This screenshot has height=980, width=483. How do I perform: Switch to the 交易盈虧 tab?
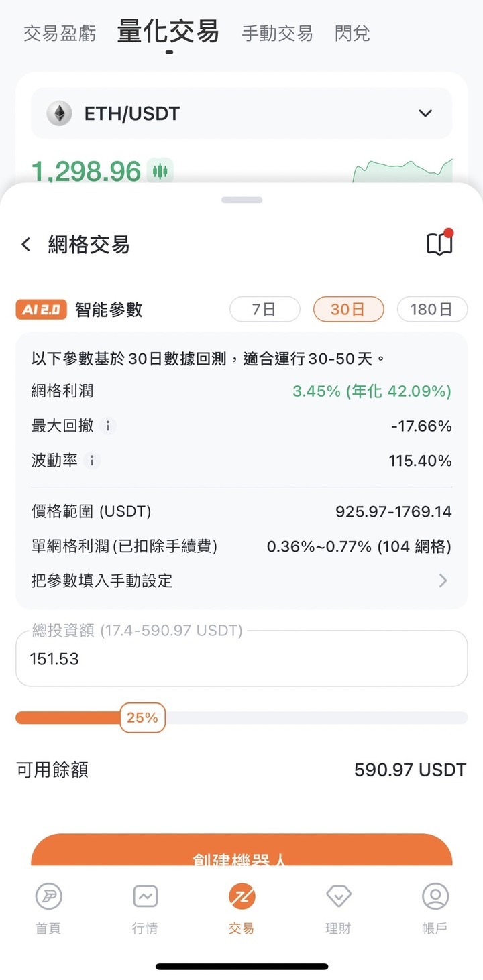60,34
